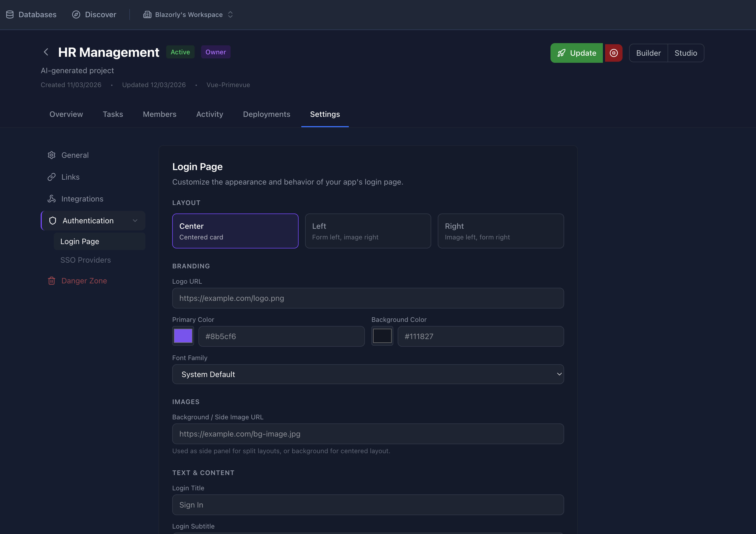Open the Blazorly's Workspace switcher
The image size is (756, 534).
pyautogui.click(x=189, y=14)
